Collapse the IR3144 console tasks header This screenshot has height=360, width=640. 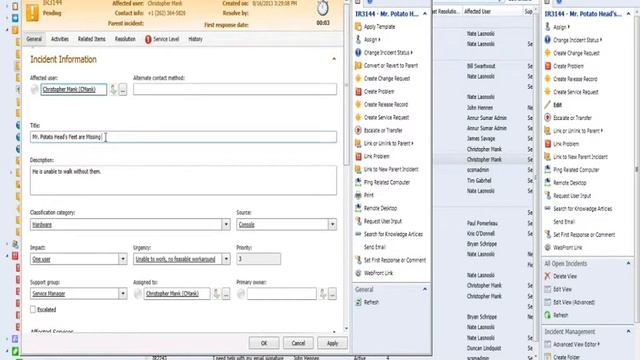click(628, 14)
